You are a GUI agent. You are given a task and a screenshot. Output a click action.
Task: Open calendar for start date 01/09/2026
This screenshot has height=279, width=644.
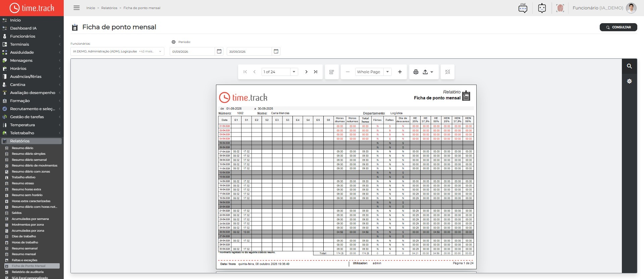click(x=219, y=51)
